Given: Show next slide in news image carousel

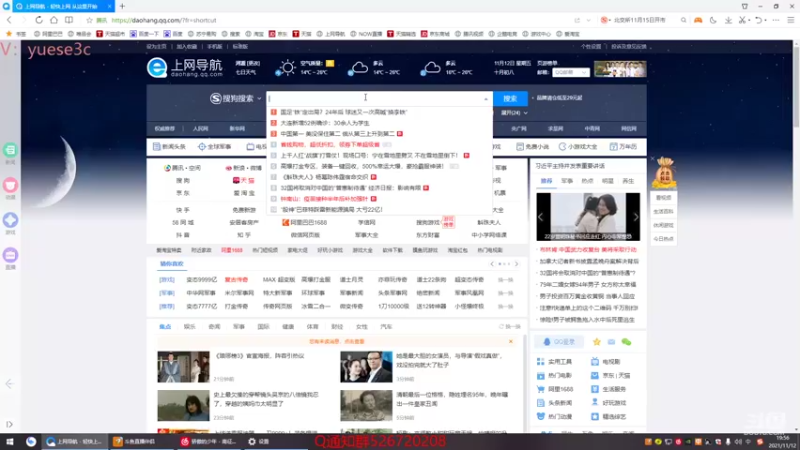Looking at the screenshot, I should (635, 217).
